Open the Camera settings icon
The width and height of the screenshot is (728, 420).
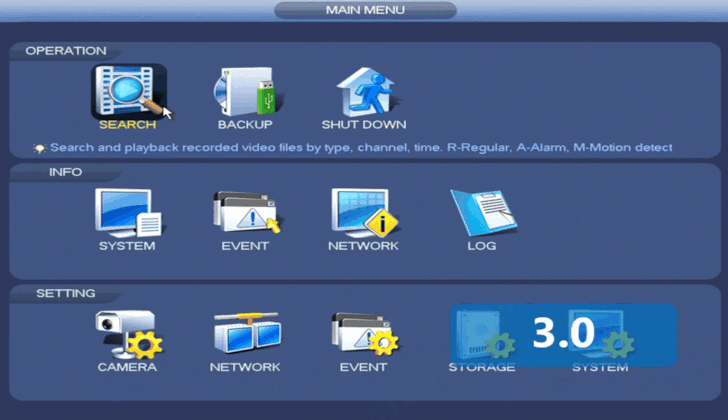coord(127,334)
